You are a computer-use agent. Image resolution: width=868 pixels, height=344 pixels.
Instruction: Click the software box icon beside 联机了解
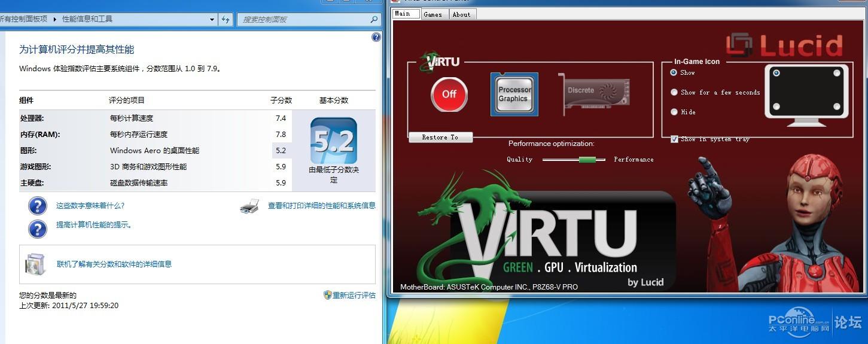click(x=35, y=264)
